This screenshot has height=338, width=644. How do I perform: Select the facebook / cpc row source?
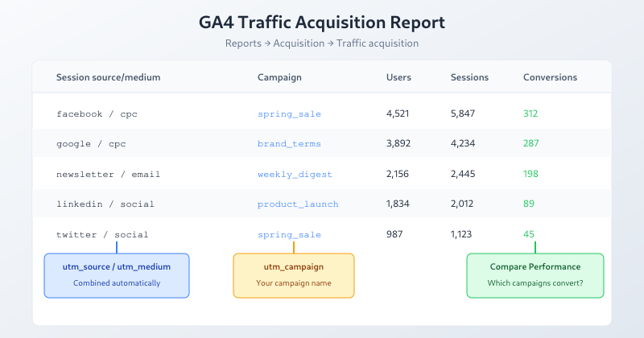[x=97, y=114]
